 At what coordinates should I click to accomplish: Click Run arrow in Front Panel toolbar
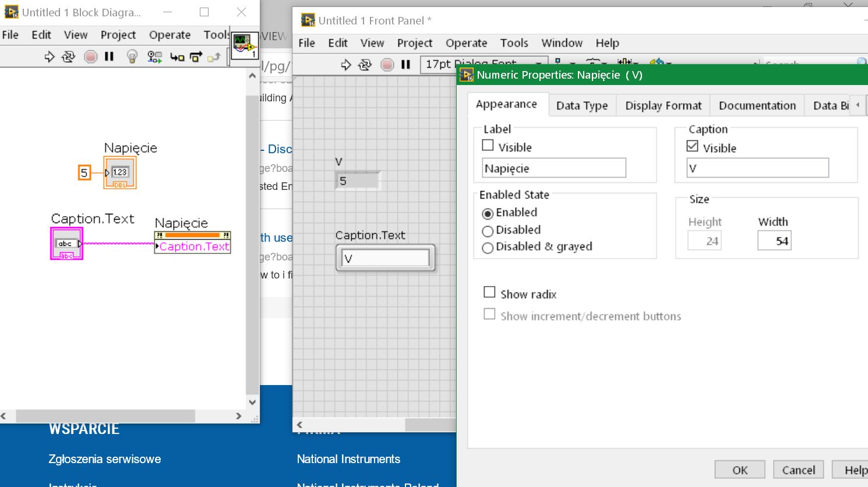[x=346, y=65]
